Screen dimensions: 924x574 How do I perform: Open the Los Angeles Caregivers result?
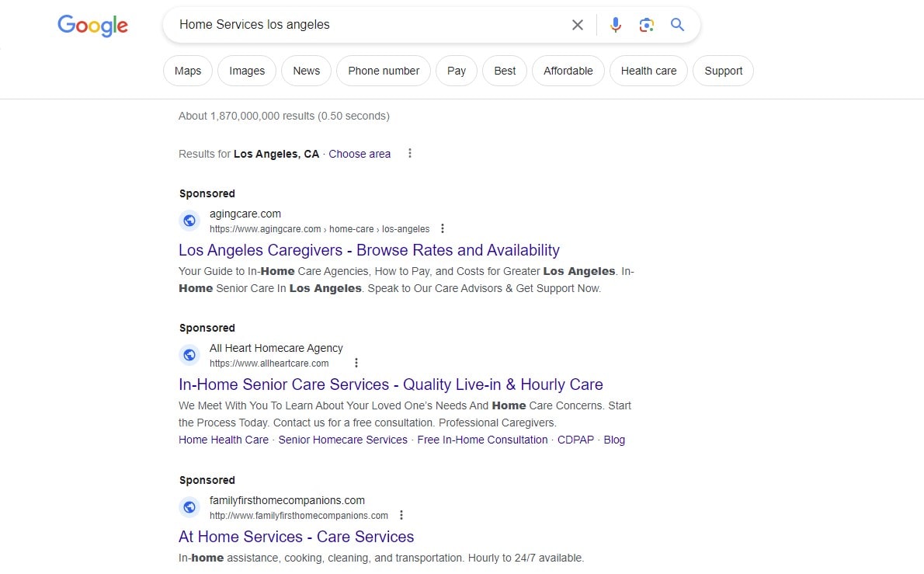coord(369,250)
